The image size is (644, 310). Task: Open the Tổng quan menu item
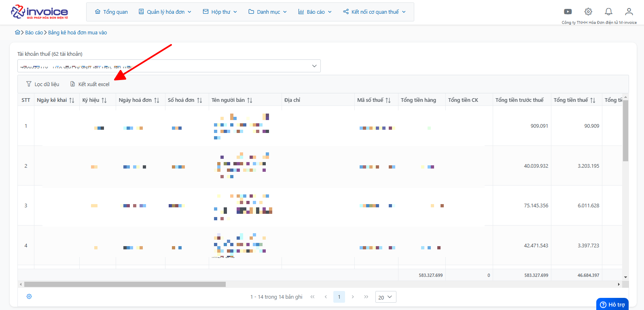click(x=111, y=12)
